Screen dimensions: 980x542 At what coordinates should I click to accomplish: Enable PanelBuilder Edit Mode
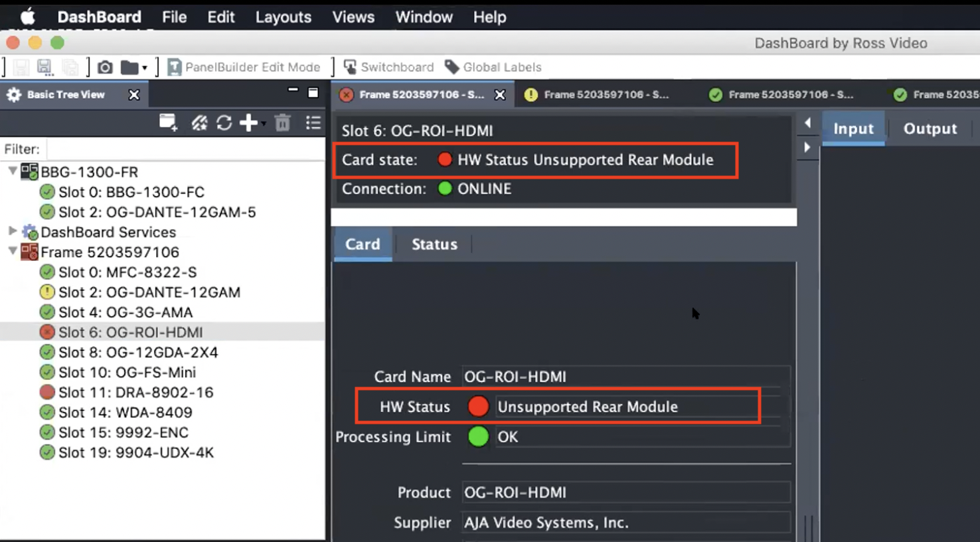(244, 67)
